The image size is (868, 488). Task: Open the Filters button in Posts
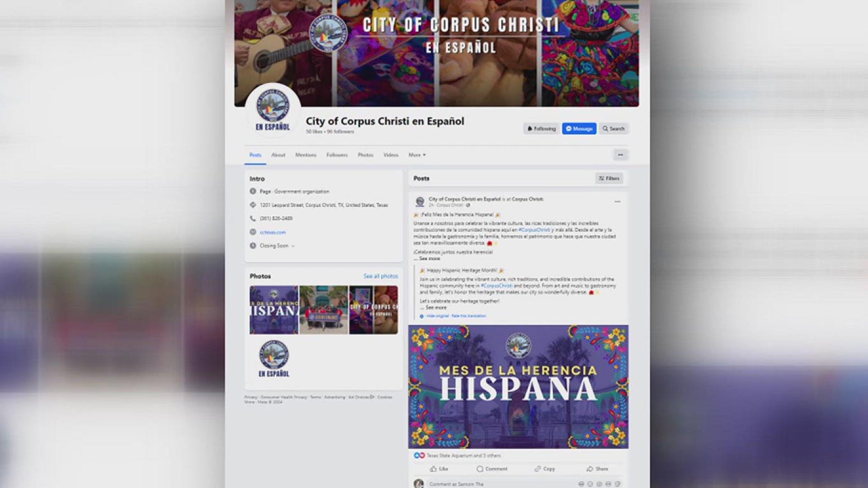click(609, 178)
